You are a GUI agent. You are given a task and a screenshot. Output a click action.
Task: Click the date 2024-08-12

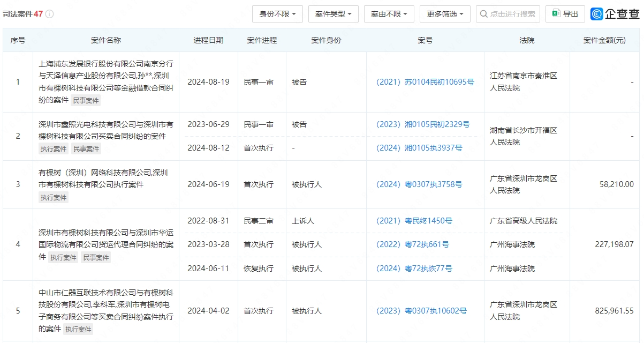point(208,148)
